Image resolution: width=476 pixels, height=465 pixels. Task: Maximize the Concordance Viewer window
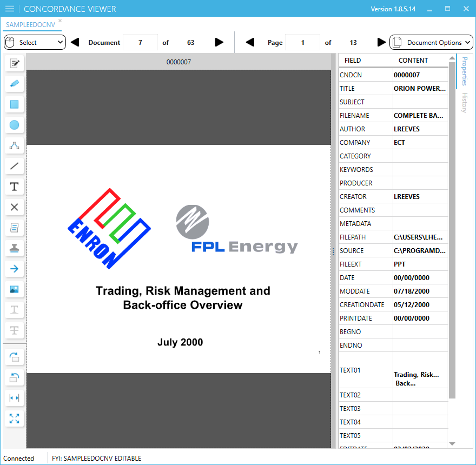447,9
